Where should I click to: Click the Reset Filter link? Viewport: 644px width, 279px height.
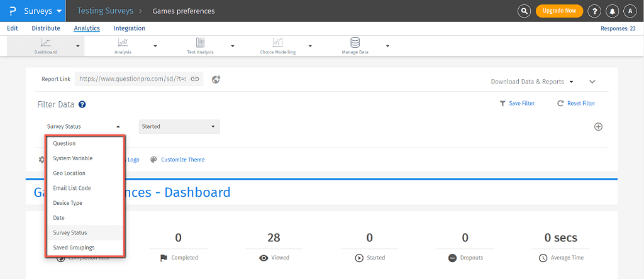[576, 104]
